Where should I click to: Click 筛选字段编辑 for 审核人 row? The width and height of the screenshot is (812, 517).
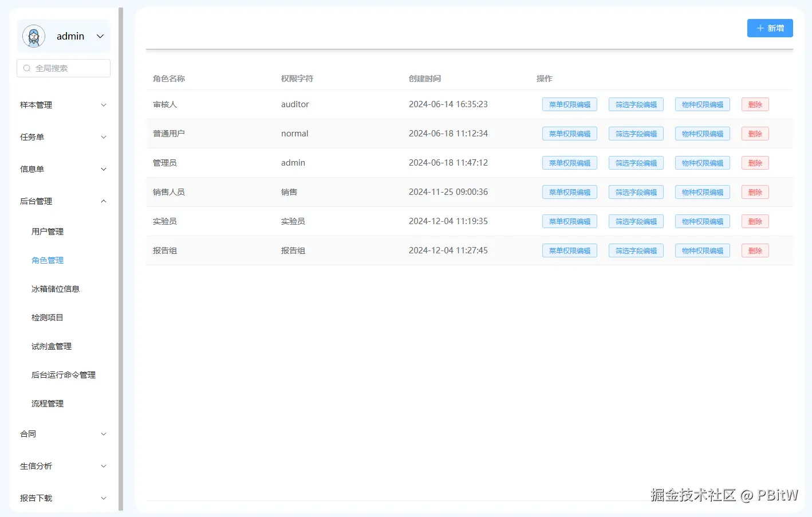coord(636,104)
